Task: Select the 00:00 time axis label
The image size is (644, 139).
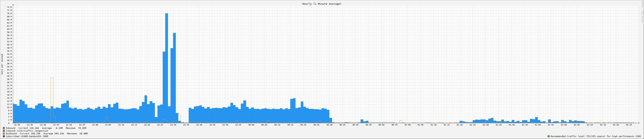Action: (x=251, y=125)
